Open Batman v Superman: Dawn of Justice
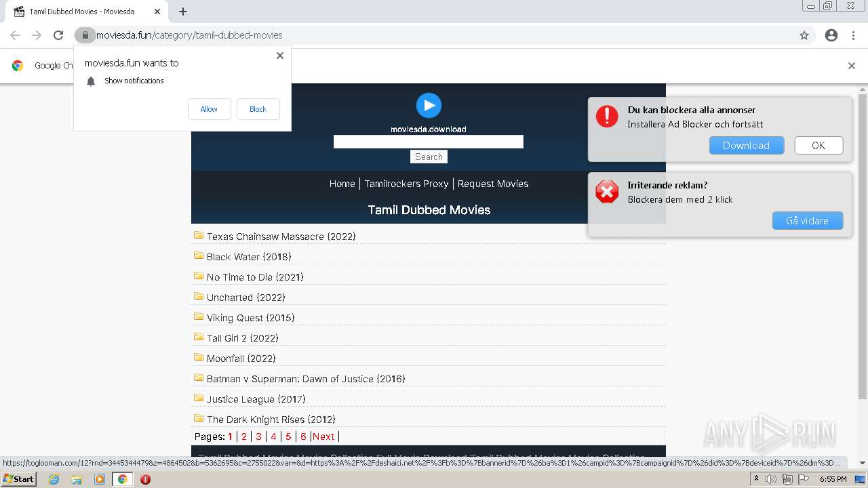The width and height of the screenshot is (868, 488). tap(306, 379)
